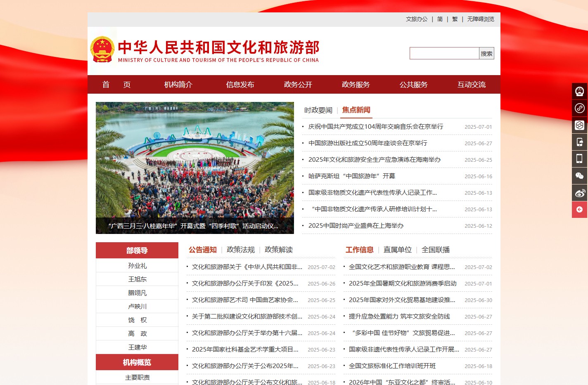Go to 首页 in navigation bar

[x=116, y=85]
